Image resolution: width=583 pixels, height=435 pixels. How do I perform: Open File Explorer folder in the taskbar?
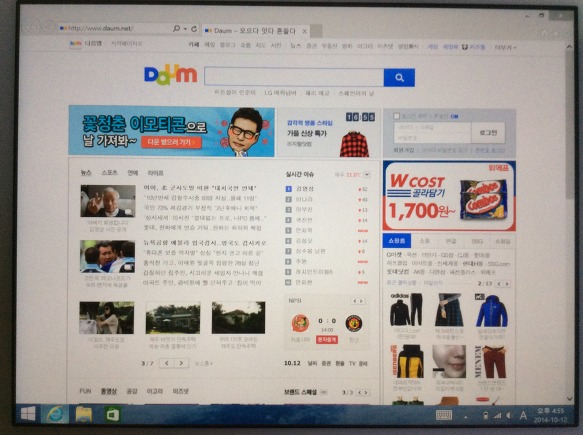[x=84, y=414]
